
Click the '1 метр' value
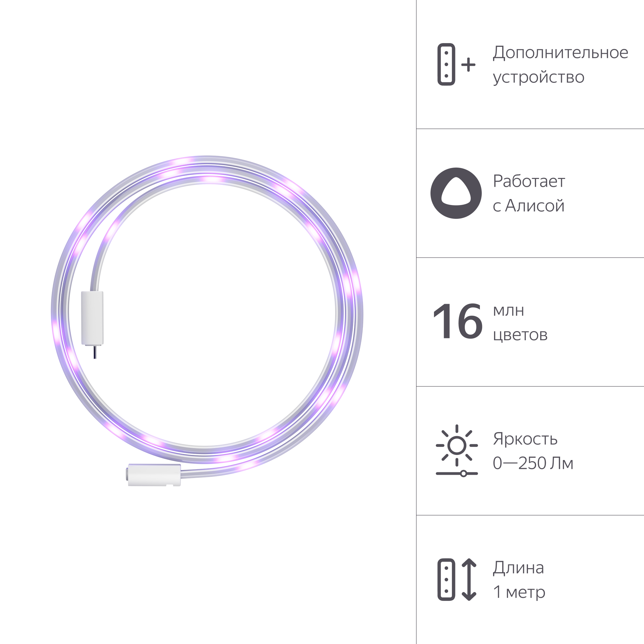coord(519,592)
